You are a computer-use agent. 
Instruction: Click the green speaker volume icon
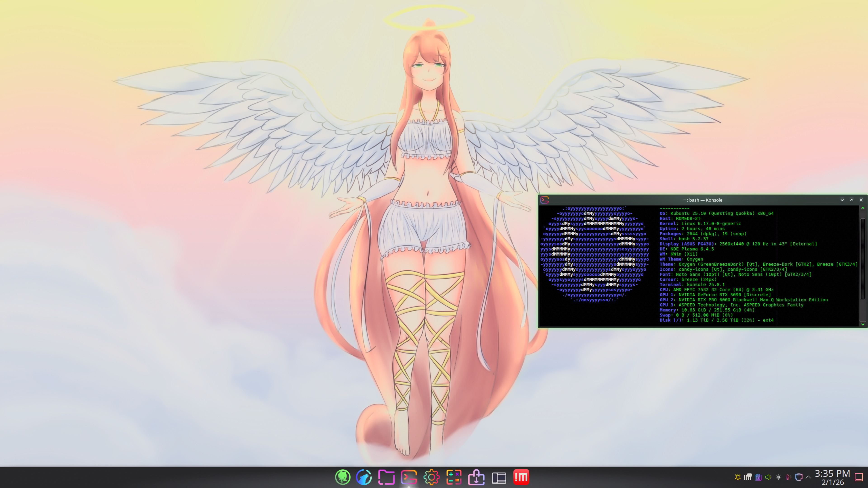(768, 477)
